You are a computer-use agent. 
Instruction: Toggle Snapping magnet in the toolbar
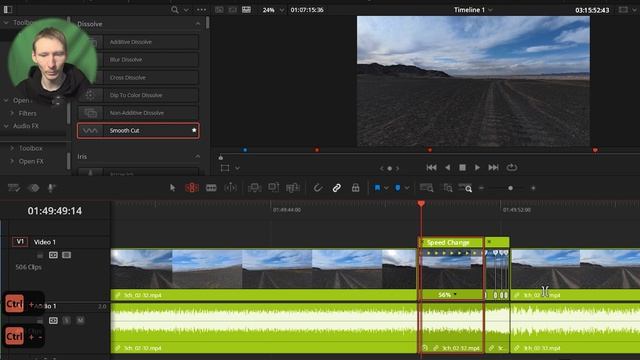318,188
